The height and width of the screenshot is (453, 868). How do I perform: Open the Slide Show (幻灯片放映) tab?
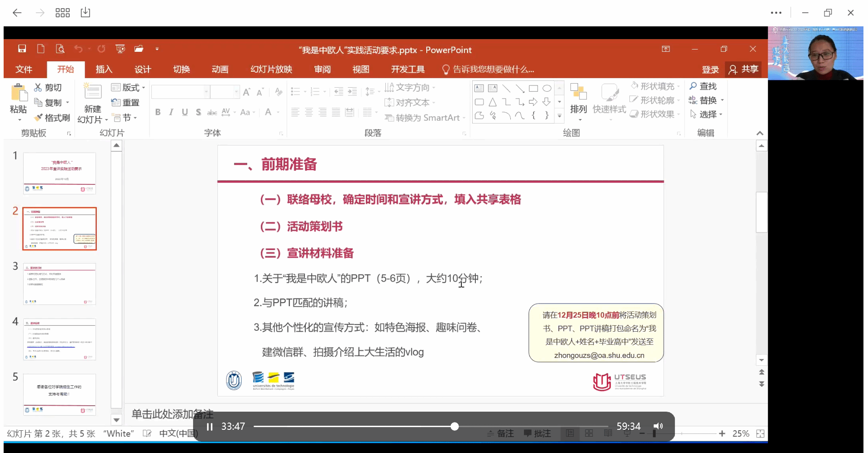pyautogui.click(x=271, y=69)
